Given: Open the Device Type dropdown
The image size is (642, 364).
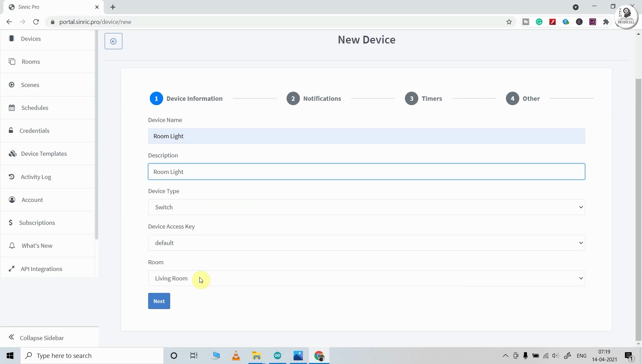Looking at the screenshot, I should (366, 207).
